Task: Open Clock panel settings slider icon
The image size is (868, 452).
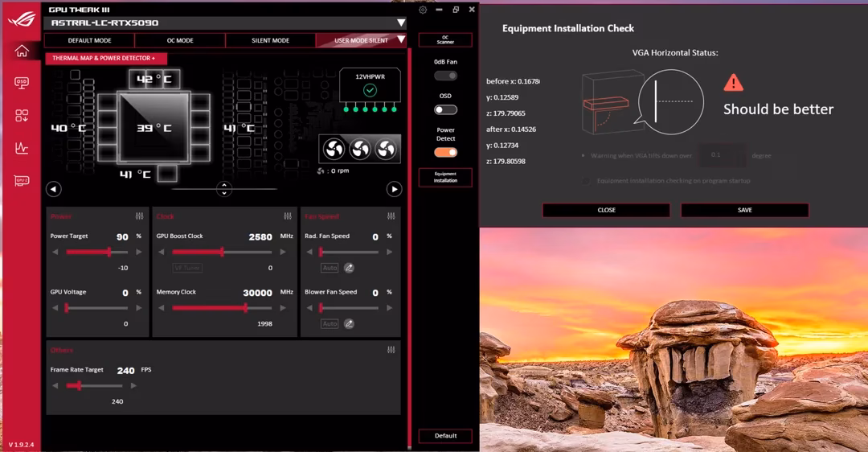Action: pyautogui.click(x=288, y=216)
